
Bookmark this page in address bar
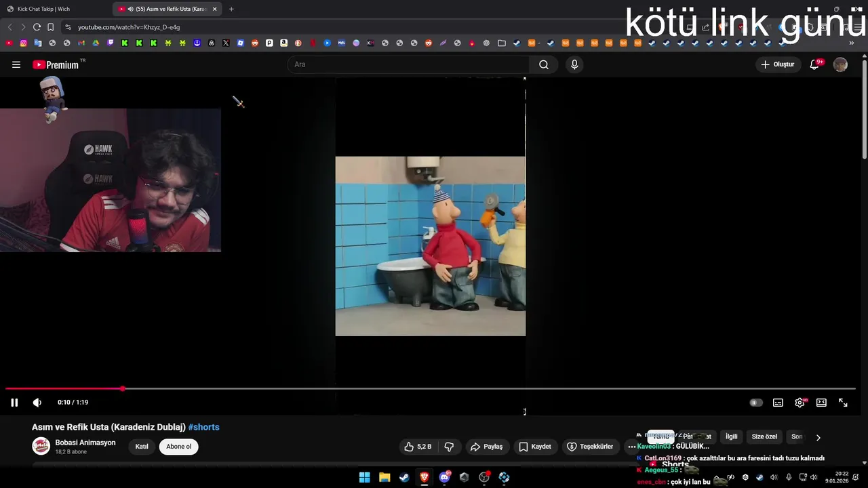click(51, 27)
